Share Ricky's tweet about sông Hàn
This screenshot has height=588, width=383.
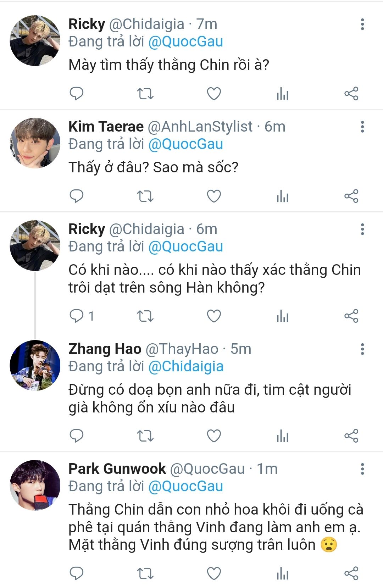[x=351, y=316]
